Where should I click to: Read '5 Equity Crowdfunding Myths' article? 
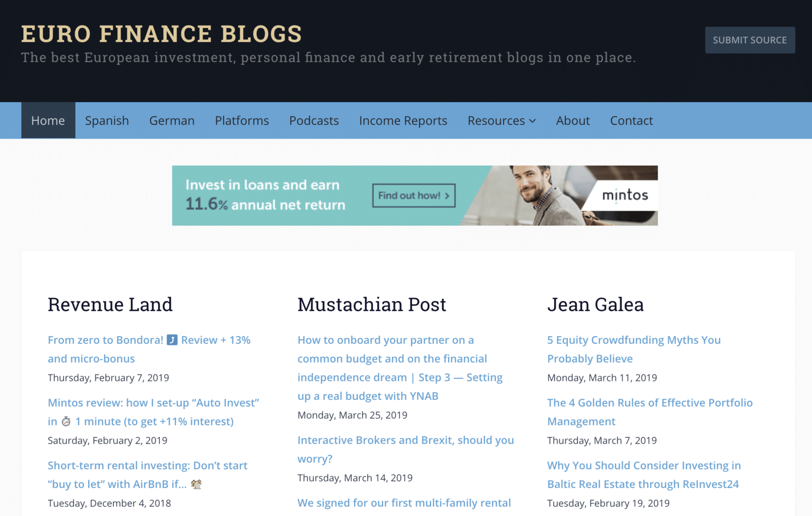click(x=633, y=340)
